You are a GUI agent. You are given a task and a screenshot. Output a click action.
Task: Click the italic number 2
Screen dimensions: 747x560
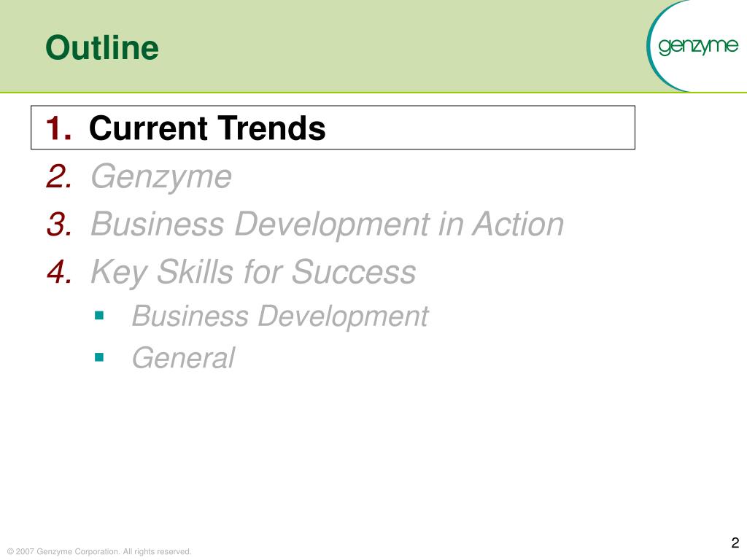point(60,176)
